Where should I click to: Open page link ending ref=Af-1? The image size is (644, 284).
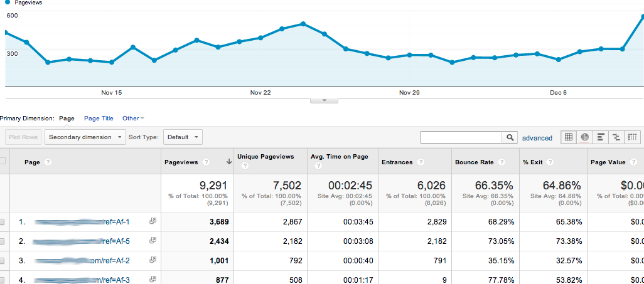82,222
